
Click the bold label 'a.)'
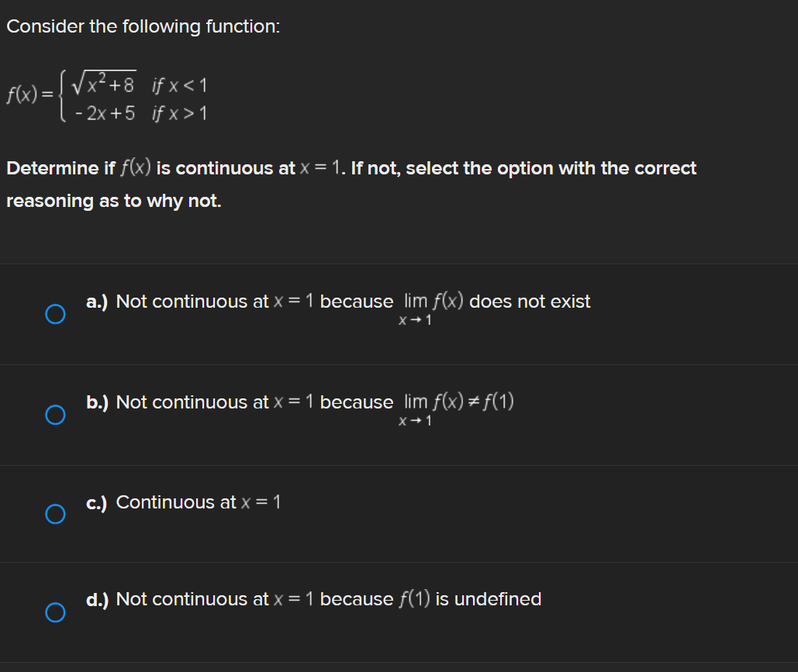[98, 302]
